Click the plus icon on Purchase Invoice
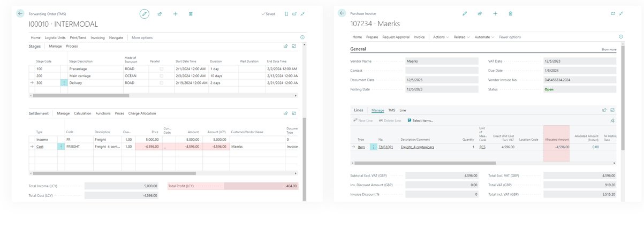The width and height of the screenshot is (644, 229). point(495,13)
